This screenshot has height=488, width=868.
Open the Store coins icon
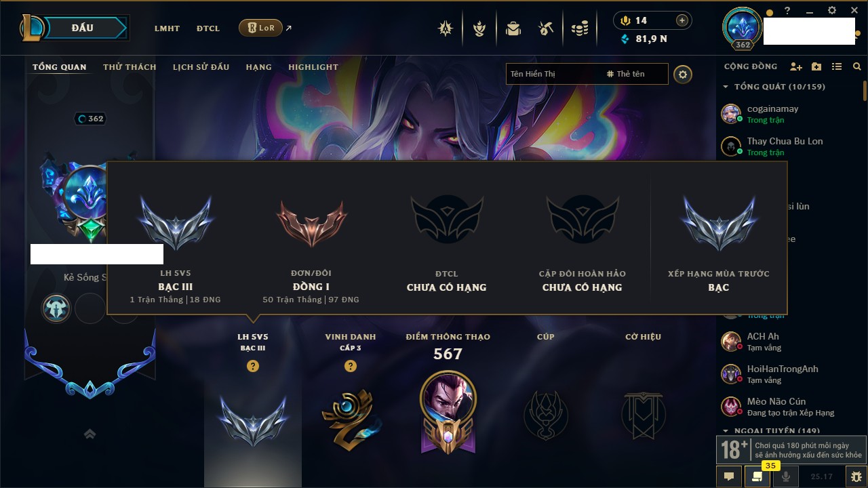(579, 28)
